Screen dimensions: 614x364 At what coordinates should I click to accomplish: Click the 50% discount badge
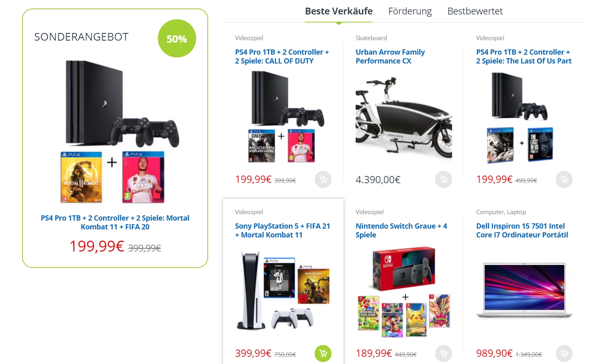(x=177, y=39)
